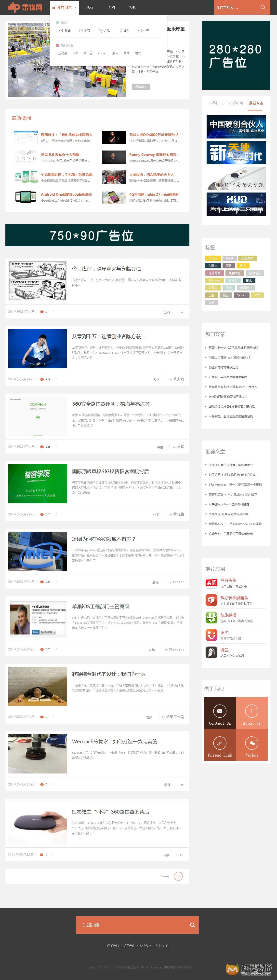Open the 评测 channel icon in dropdown

(x=121, y=30)
